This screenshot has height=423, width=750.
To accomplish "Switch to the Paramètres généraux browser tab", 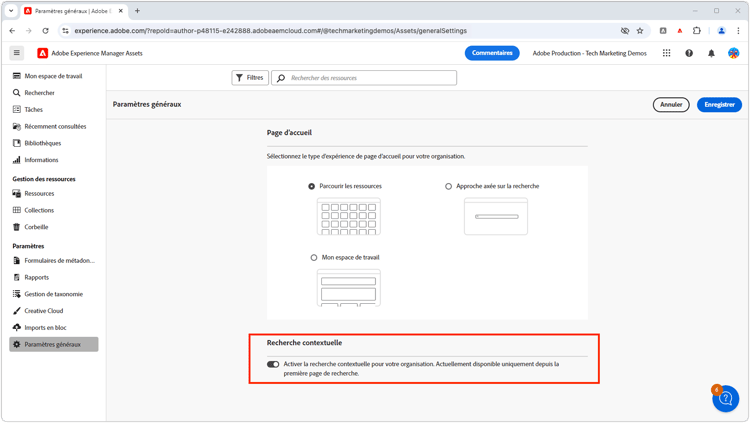I will pos(73,11).
